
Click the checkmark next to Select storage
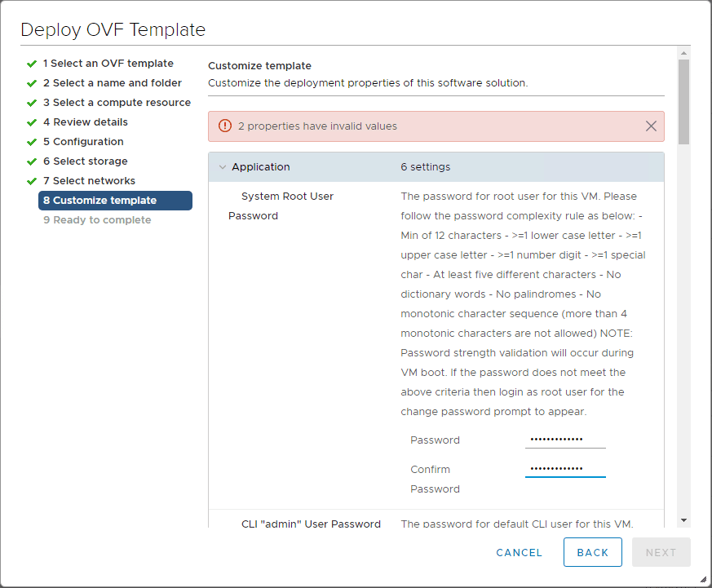click(x=31, y=161)
